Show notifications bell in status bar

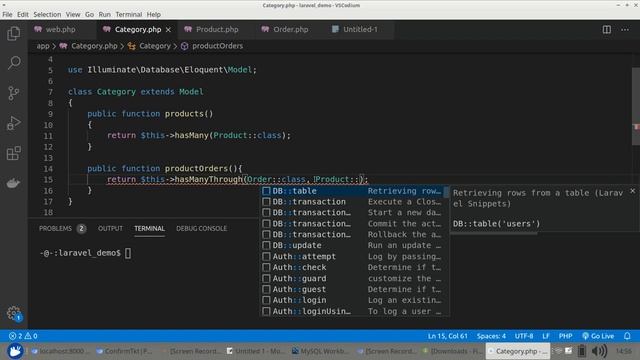[627, 336]
